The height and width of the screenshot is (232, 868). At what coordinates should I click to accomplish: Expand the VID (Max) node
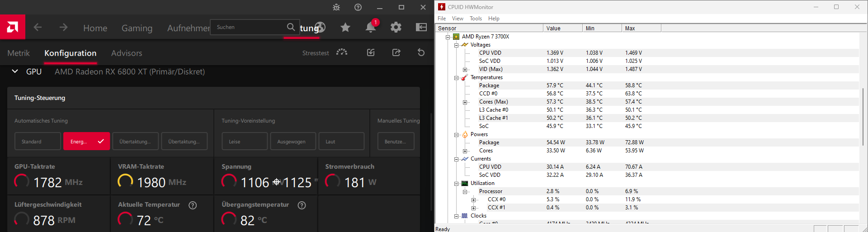(x=465, y=70)
